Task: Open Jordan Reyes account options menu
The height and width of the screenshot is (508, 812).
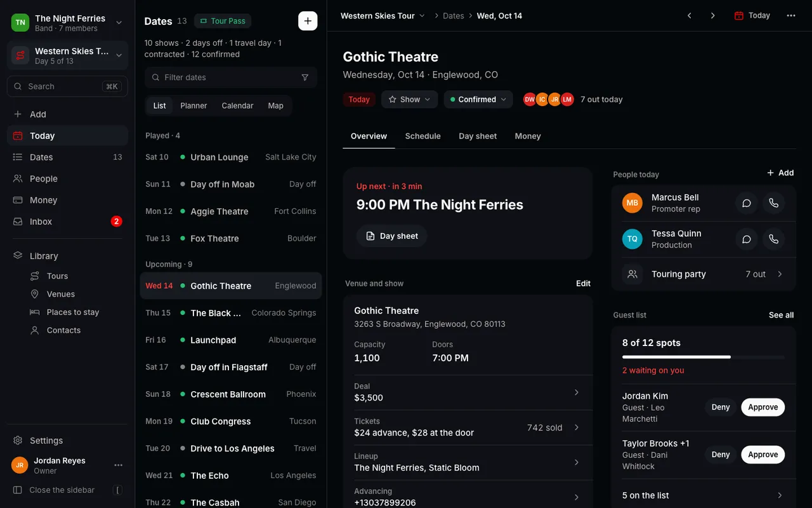Action: (119, 465)
